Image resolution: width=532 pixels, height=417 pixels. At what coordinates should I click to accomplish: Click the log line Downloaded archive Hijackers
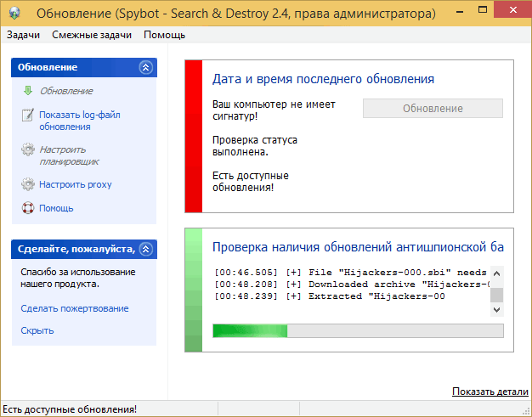[352, 285]
